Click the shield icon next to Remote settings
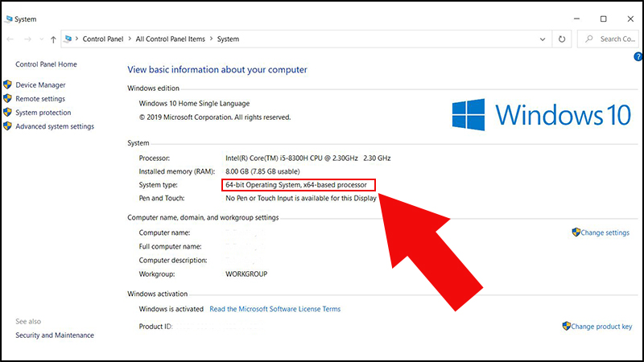The image size is (644, 362). click(8, 99)
